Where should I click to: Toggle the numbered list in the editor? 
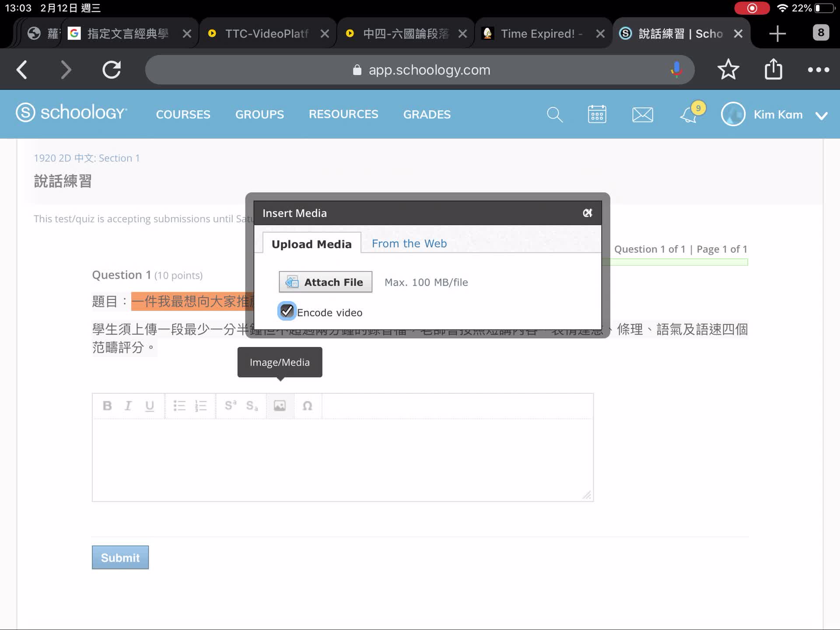(200, 406)
